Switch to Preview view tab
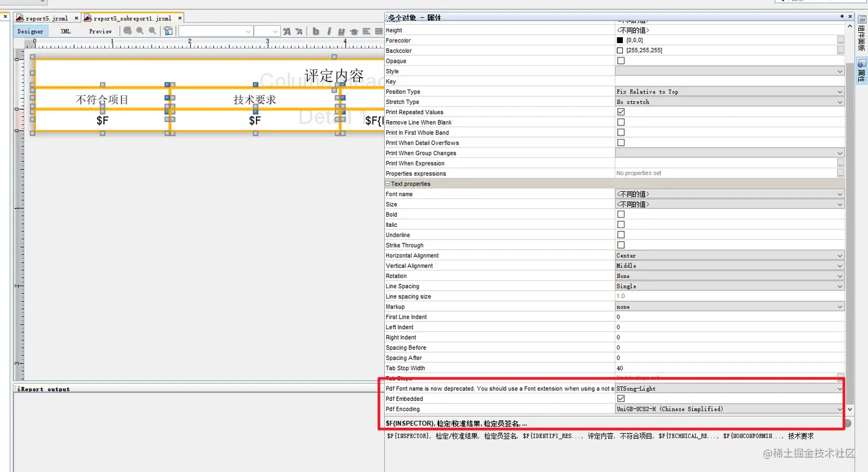This screenshot has width=868, height=472. coord(100,32)
